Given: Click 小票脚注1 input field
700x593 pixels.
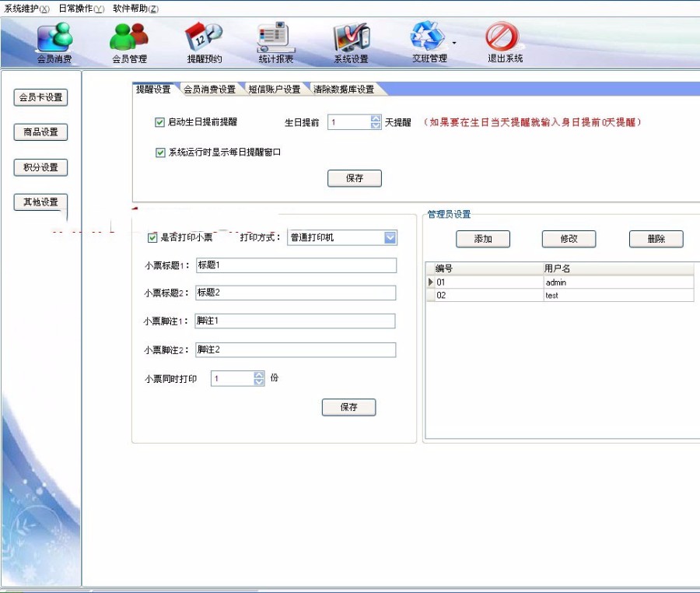Looking at the screenshot, I should click(295, 321).
